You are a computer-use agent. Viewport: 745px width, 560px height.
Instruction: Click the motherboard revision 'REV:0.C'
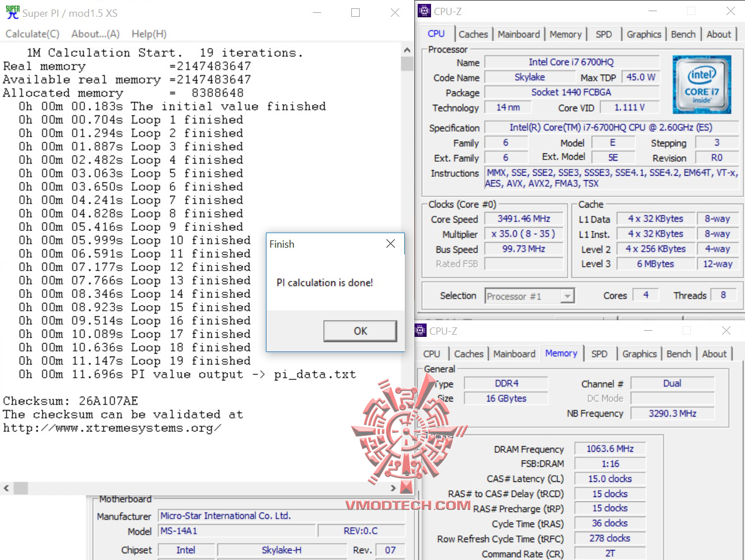[361, 531]
